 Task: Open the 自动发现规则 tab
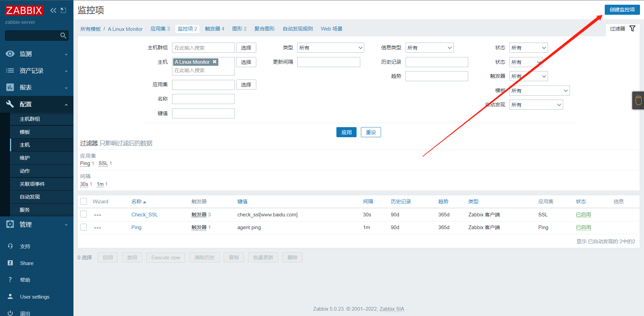pos(298,29)
